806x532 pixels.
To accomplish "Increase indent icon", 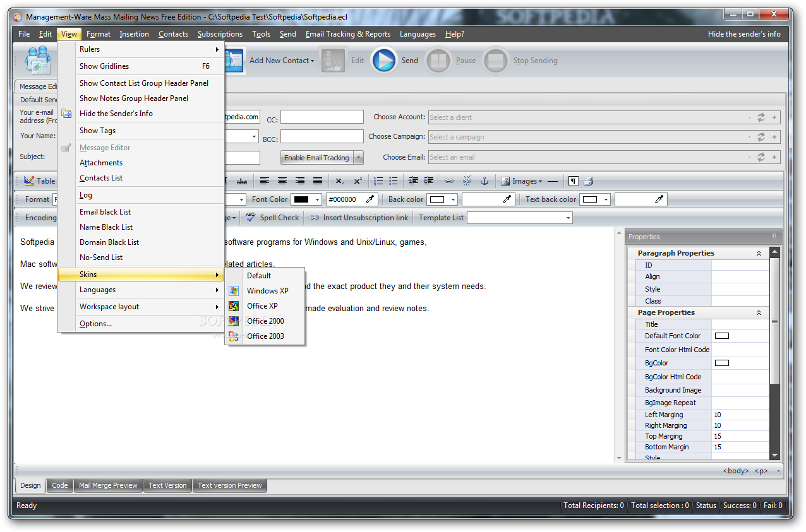I will click(429, 181).
